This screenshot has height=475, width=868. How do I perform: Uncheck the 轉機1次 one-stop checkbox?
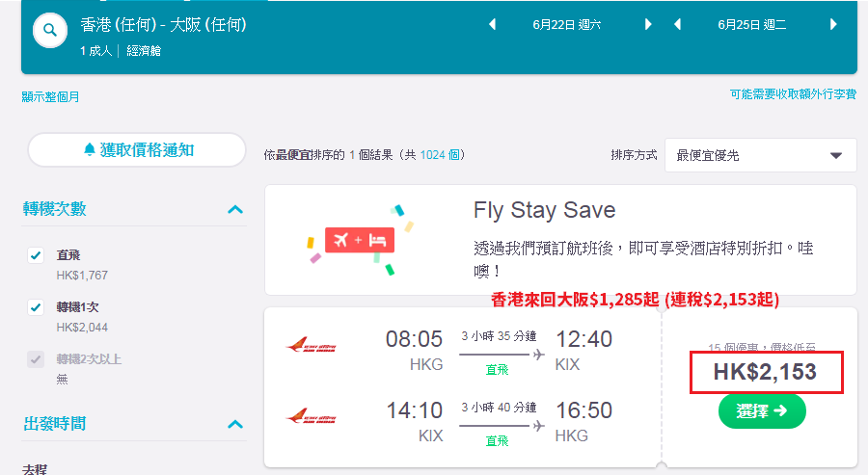pyautogui.click(x=36, y=307)
